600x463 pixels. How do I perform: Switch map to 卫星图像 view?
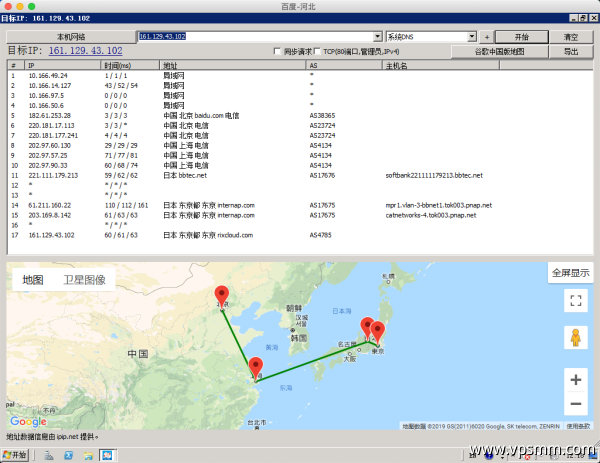[x=85, y=280]
